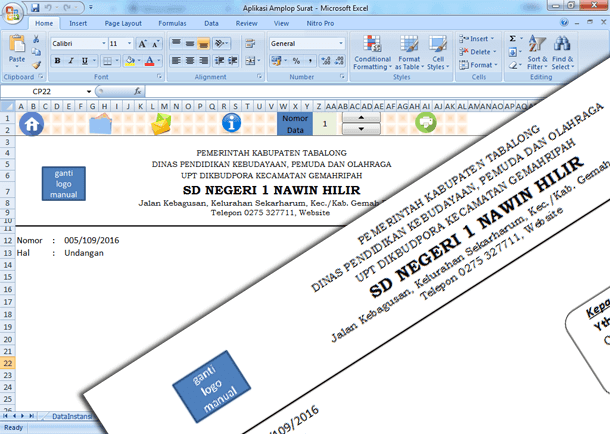The width and height of the screenshot is (610, 434).
Task: Click the Name Box showing CP22
Action: click(x=42, y=91)
